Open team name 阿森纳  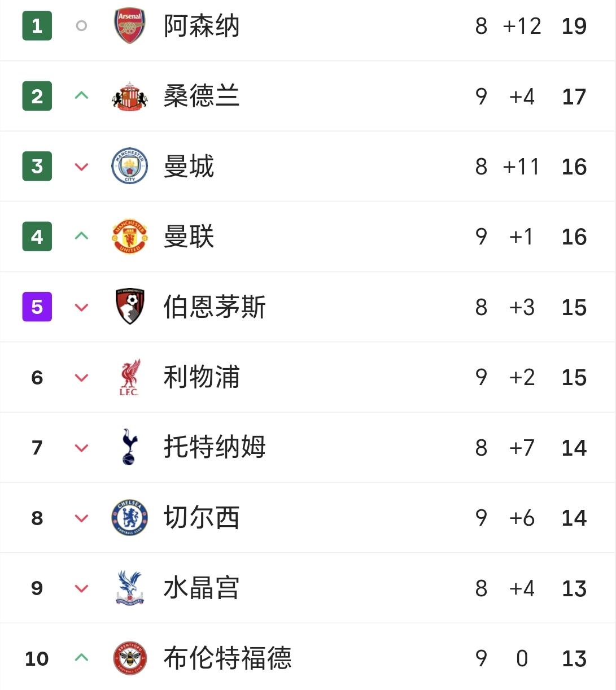202,26
